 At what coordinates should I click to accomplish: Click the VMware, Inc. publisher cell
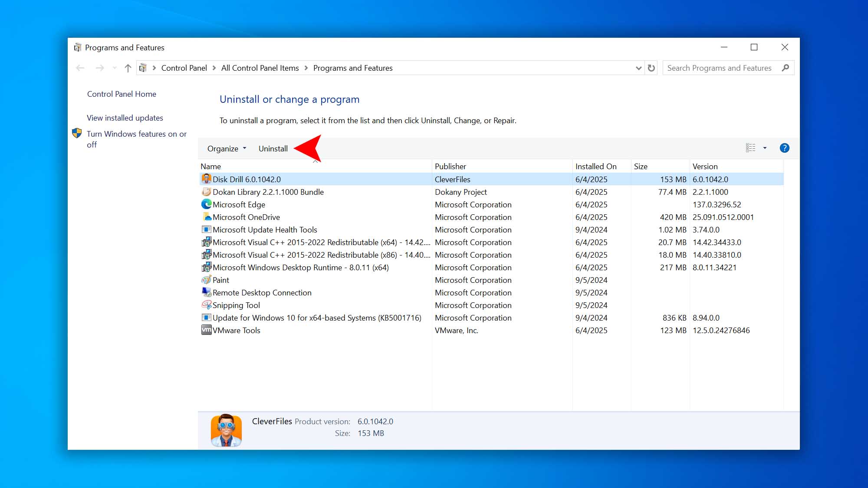pyautogui.click(x=457, y=330)
